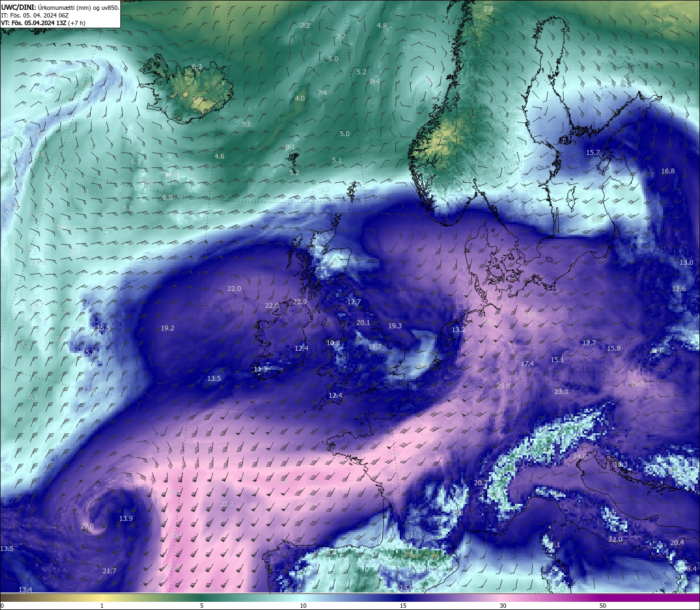Click the 15.7 value over the Baltic

[x=593, y=153]
